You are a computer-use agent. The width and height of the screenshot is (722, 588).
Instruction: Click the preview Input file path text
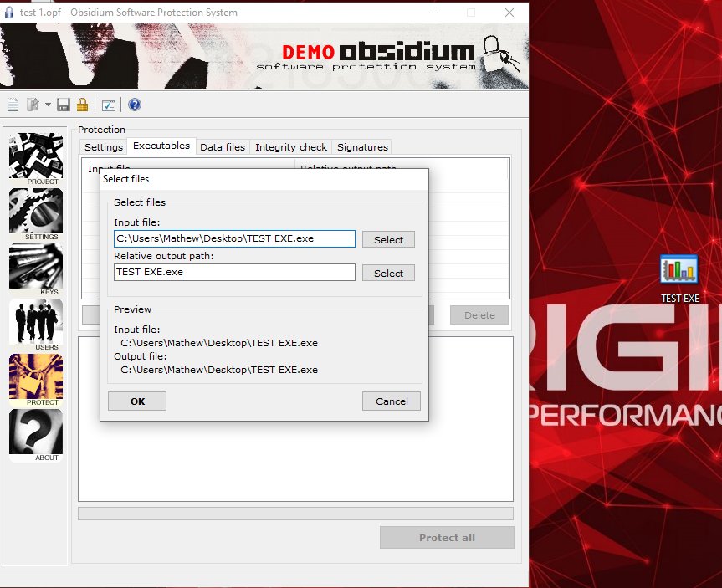[x=218, y=343]
